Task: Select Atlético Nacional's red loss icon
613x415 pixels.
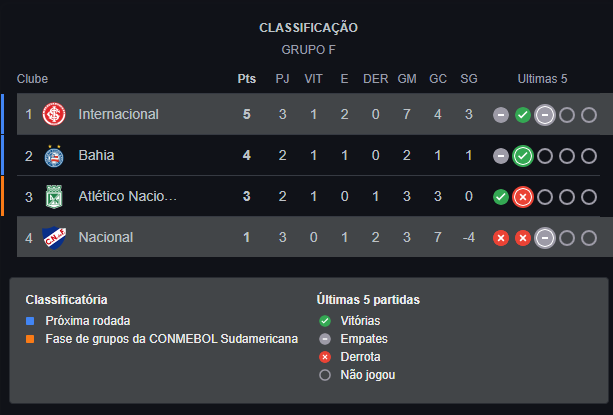Action: [523, 197]
